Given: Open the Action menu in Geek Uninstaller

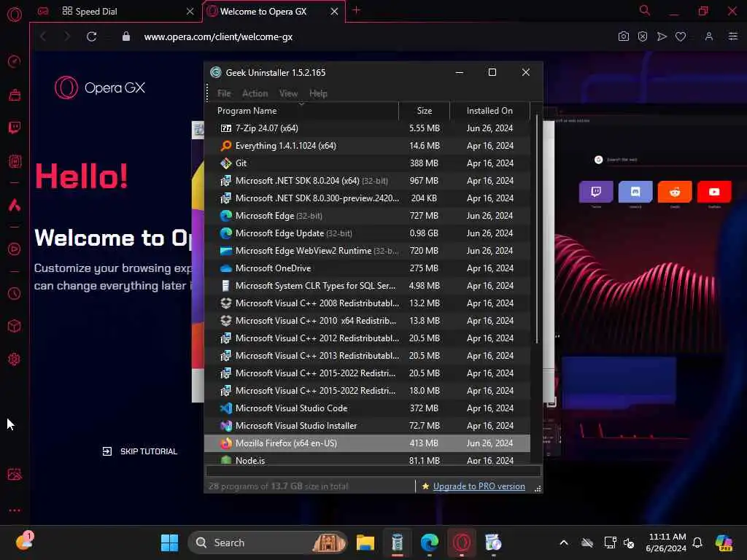Looking at the screenshot, I should [x=255, y=93].
